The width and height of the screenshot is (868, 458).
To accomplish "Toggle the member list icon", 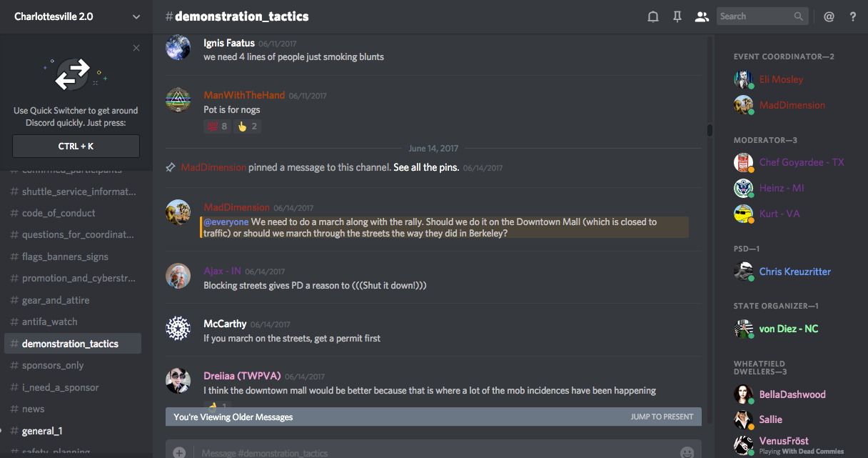I will (702, 16).
